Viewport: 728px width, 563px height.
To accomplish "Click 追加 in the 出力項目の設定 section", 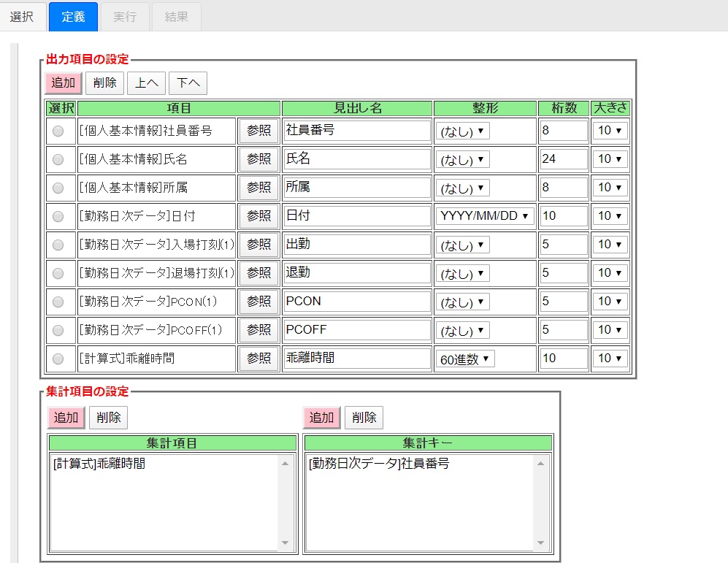I will (64, 83).
